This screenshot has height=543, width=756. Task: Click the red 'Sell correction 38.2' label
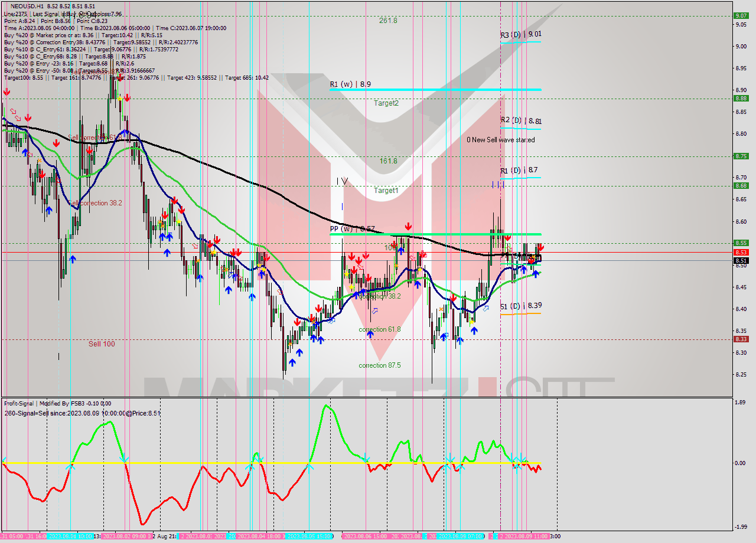coord(95,202)
